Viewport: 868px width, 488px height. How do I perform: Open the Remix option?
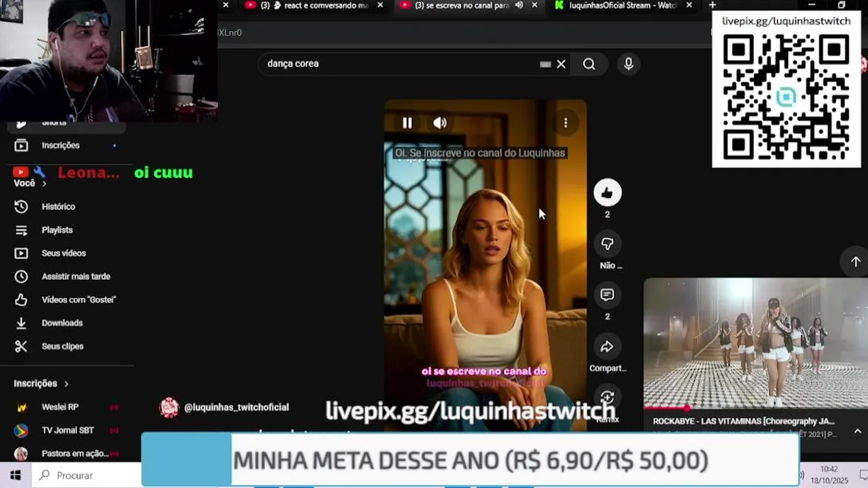pos(608,398)
